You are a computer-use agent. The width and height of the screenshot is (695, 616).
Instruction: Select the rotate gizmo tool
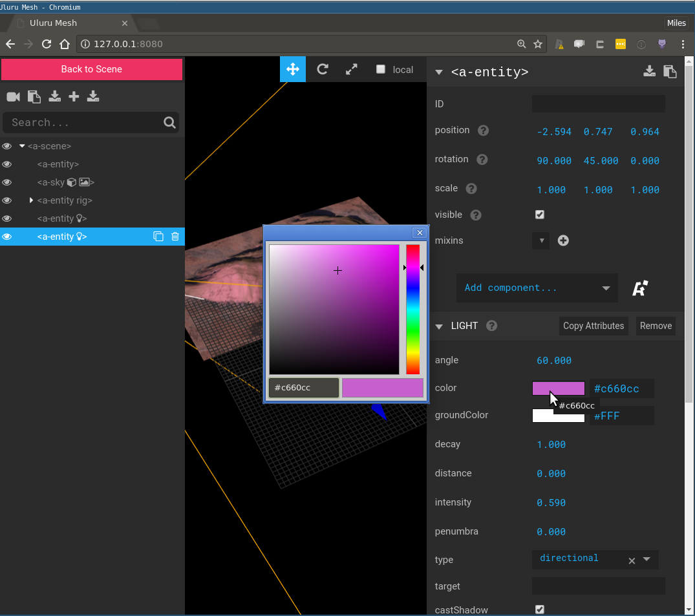(x=322, y=69)
